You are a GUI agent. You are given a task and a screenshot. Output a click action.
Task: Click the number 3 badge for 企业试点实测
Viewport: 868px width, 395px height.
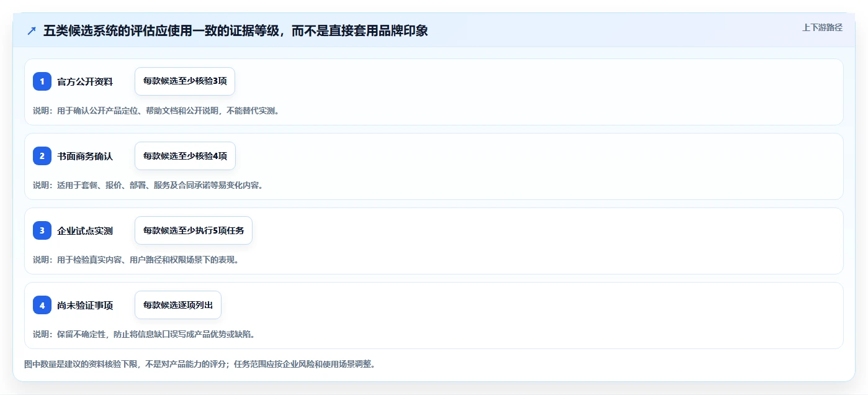click(42, 230)
